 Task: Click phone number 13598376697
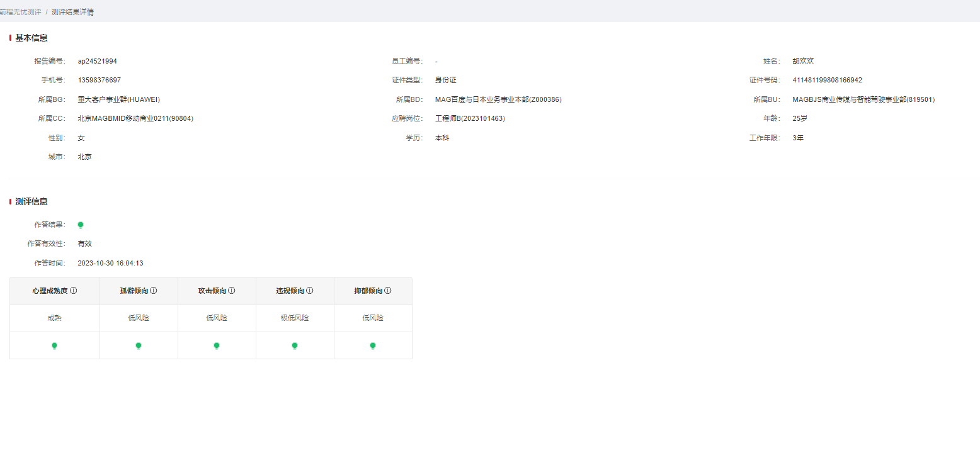click(99, 80)
